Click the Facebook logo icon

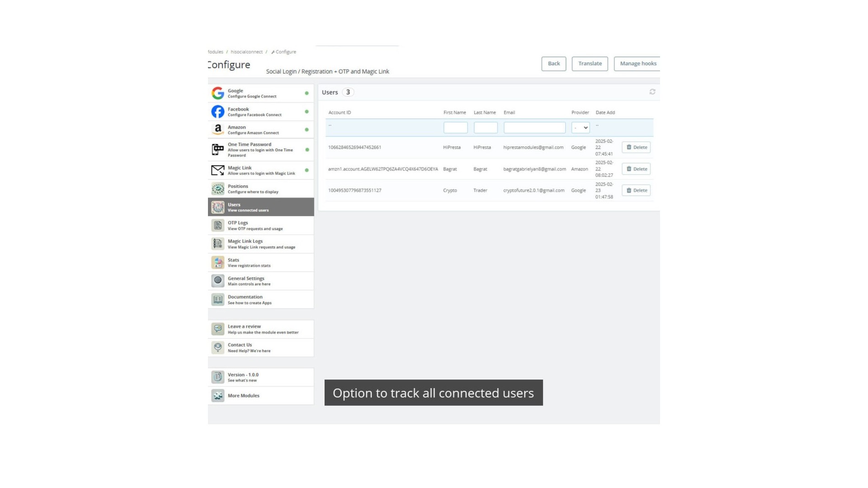pos(217,112)
